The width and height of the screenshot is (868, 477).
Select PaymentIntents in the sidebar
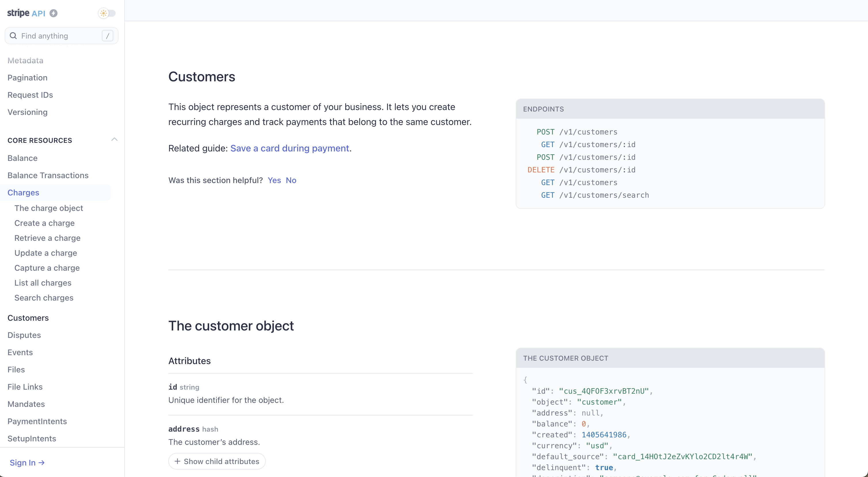37,422
